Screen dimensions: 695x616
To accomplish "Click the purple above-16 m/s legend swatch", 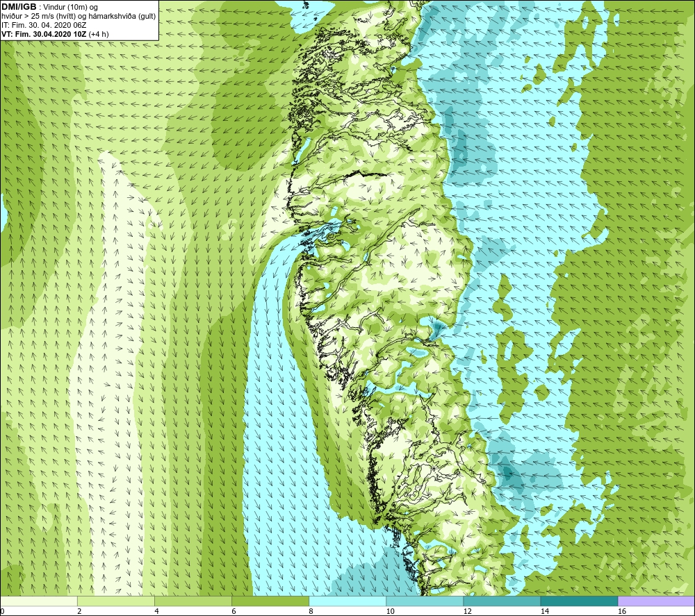I will pyautogui.click(x=657, y=601).
